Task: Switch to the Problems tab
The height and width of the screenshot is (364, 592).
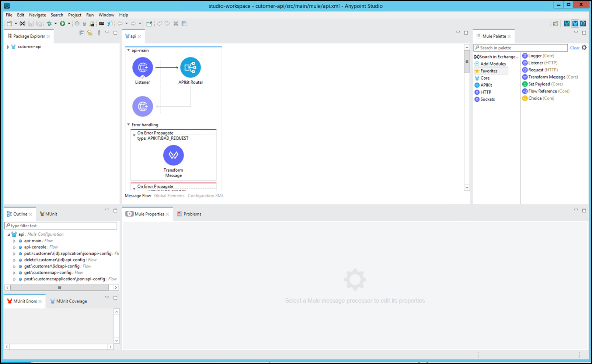Action: [189, 214]
